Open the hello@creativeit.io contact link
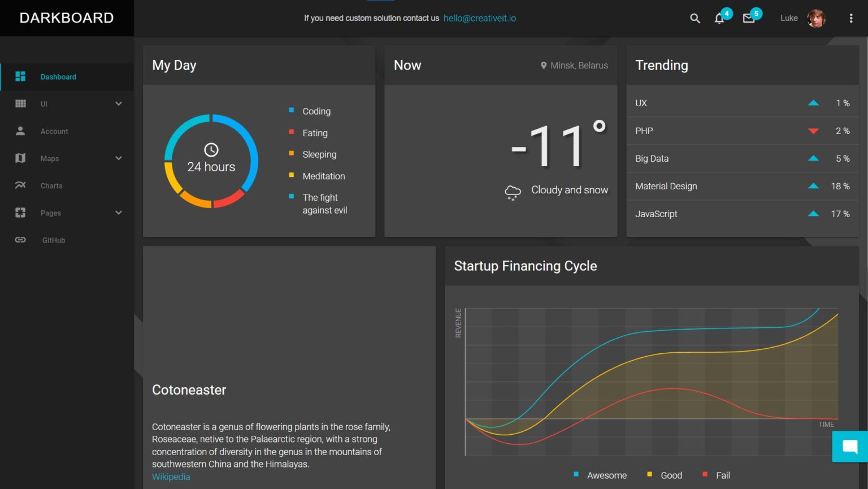 (x=479, y=18)
